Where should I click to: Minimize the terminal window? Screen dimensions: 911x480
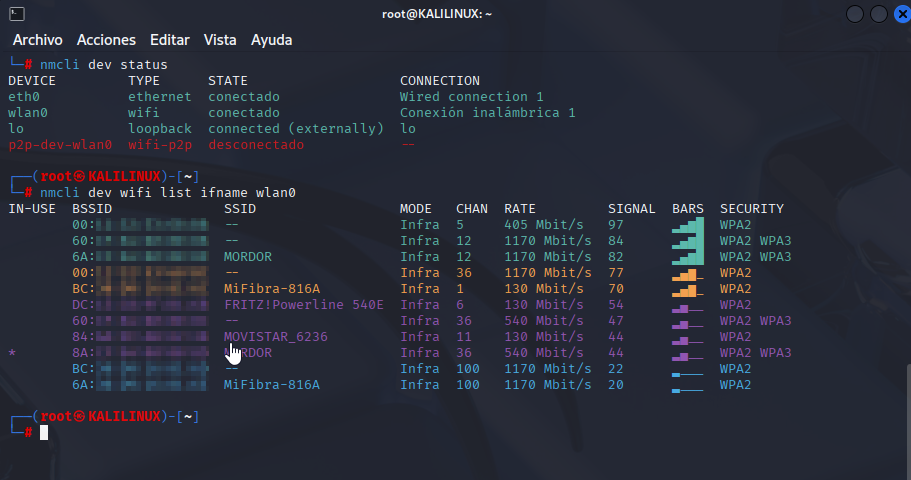point(855,14)
